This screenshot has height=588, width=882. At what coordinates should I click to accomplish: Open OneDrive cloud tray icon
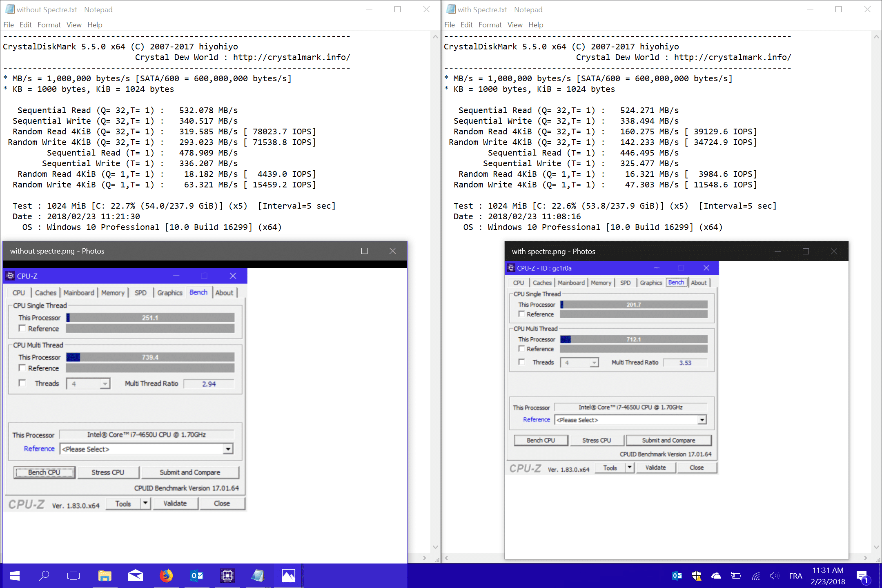[x=716, y=576]
